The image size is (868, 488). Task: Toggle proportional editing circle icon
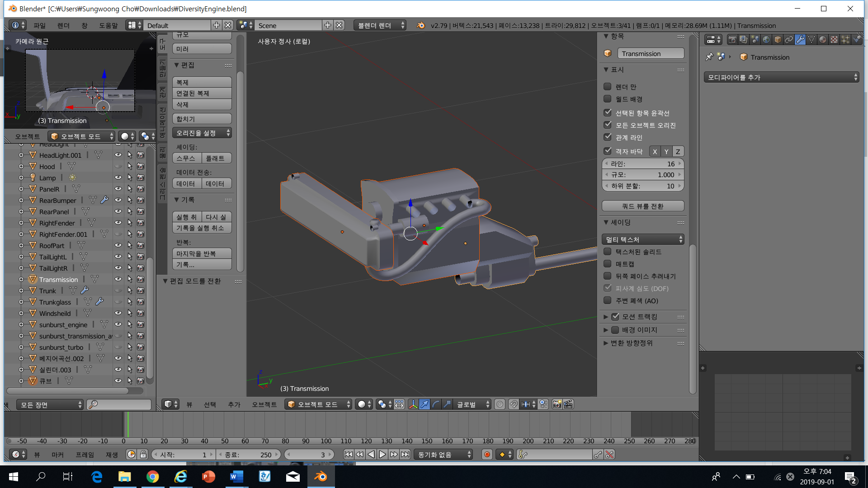(x=500, y=404)
